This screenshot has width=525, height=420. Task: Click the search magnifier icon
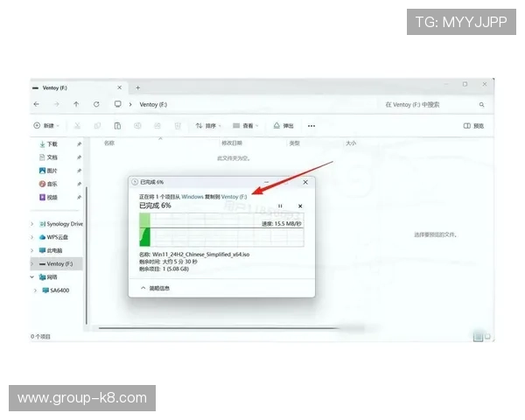click(x=482, y=105)
